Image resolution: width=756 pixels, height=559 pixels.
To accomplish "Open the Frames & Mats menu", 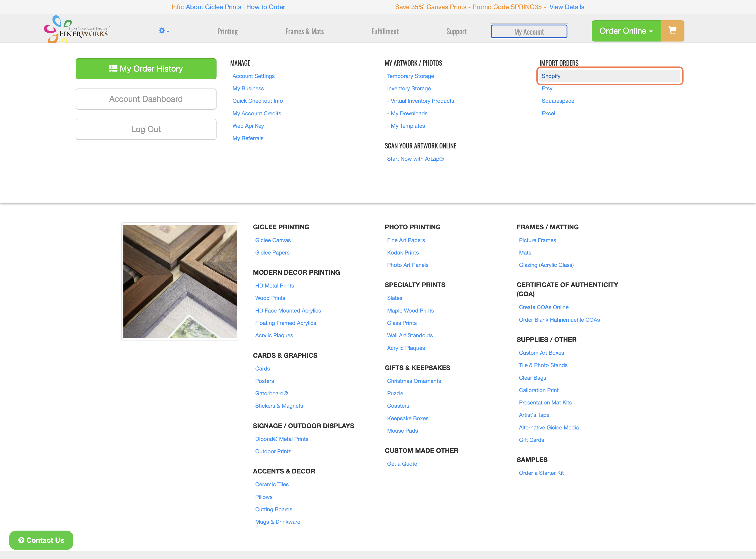I will [305, 31].
